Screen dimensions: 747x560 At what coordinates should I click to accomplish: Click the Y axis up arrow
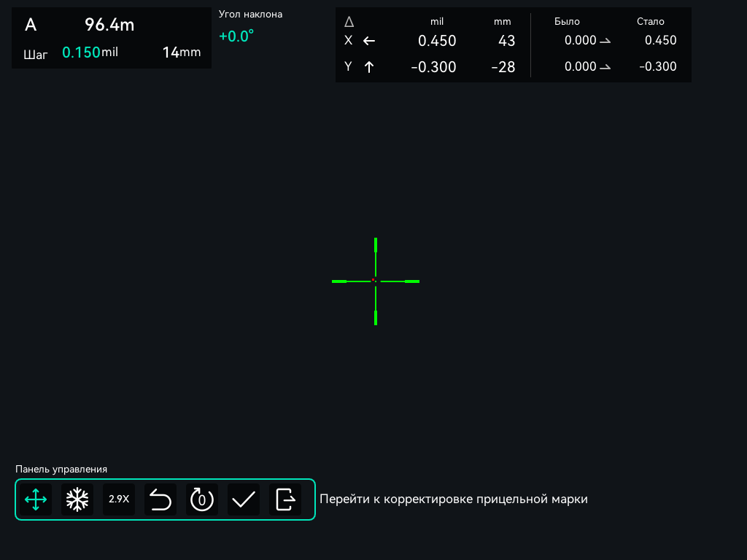[x=368, y=67]
